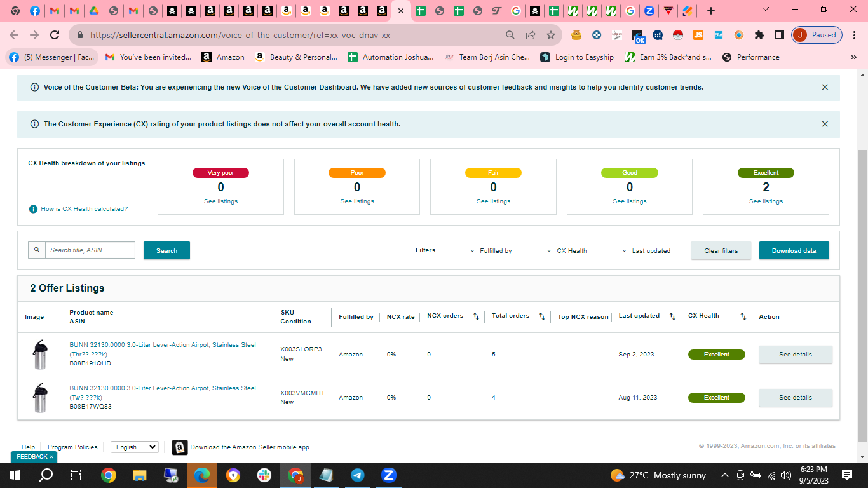The width and height of the screenshot is (868, 488).
Task: Share this page via the share icon
Action: click(x=531, y=35)
